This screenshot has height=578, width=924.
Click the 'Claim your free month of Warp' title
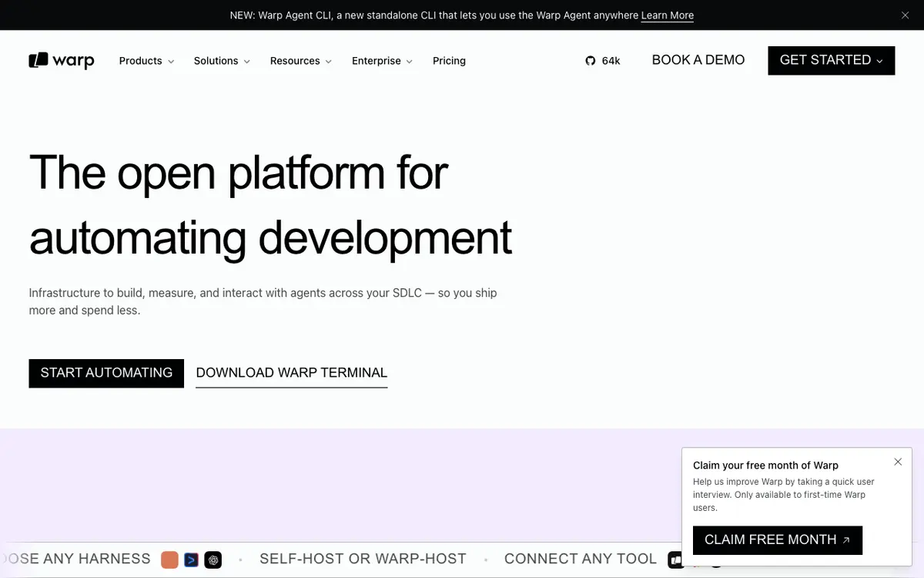[x=765, y=465]
